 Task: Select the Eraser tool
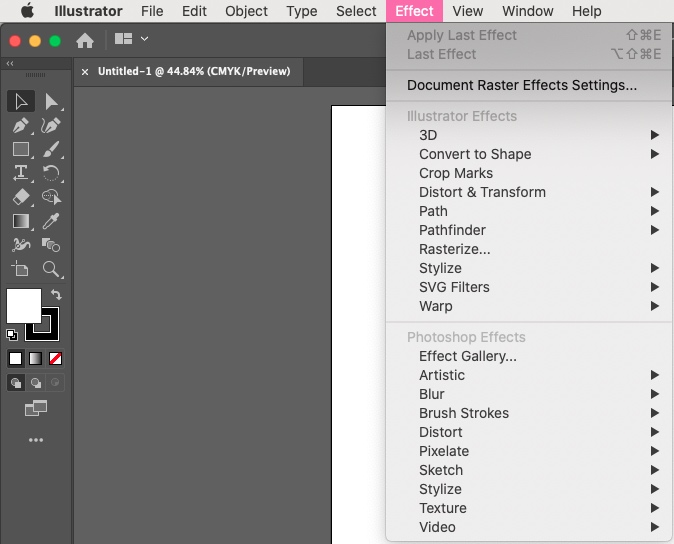21,197
